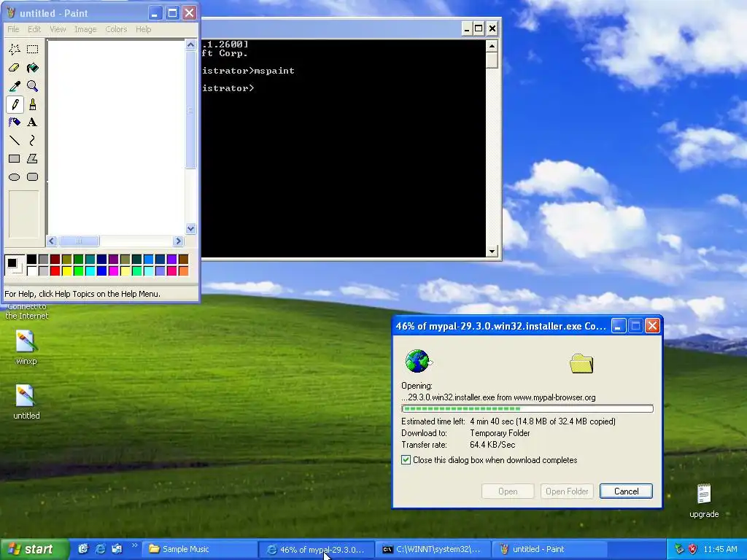This screenshot has height=560, width=747.
Task: Click the red security alert shield tray icon
Action: (x=692, y=549)
